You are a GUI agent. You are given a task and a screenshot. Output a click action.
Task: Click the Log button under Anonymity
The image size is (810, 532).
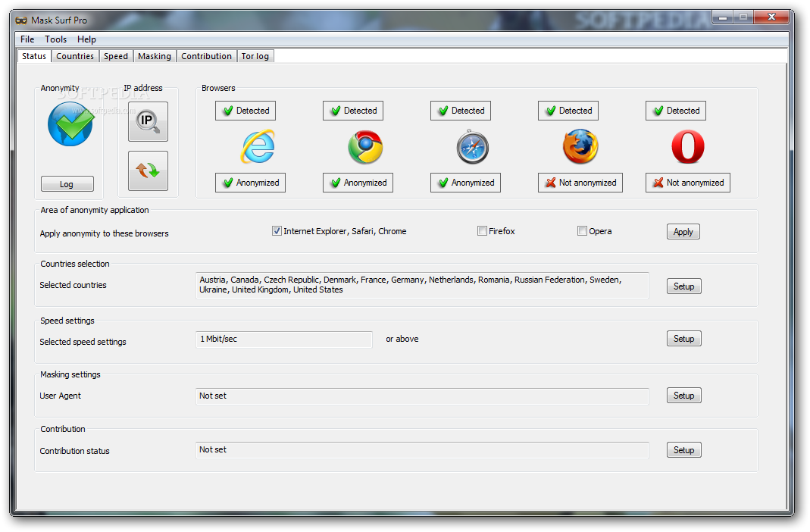(x=67, y=184)
